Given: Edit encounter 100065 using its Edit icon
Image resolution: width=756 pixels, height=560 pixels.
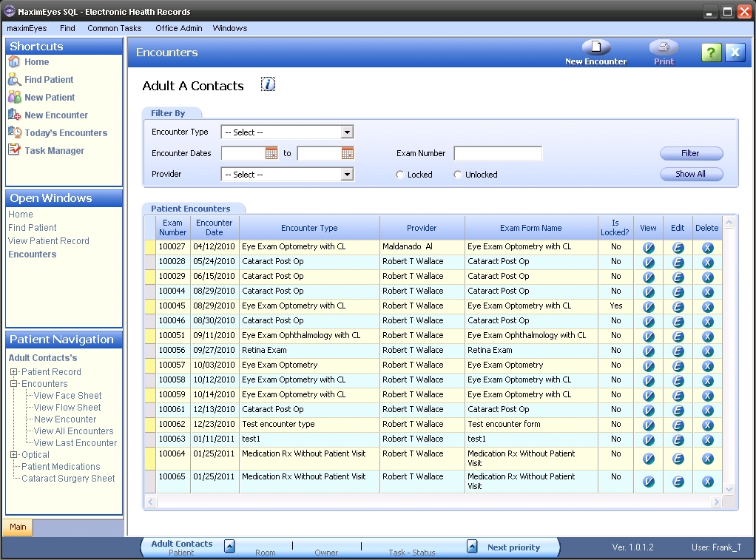Looking at the screenshot, I should [678, 482].
